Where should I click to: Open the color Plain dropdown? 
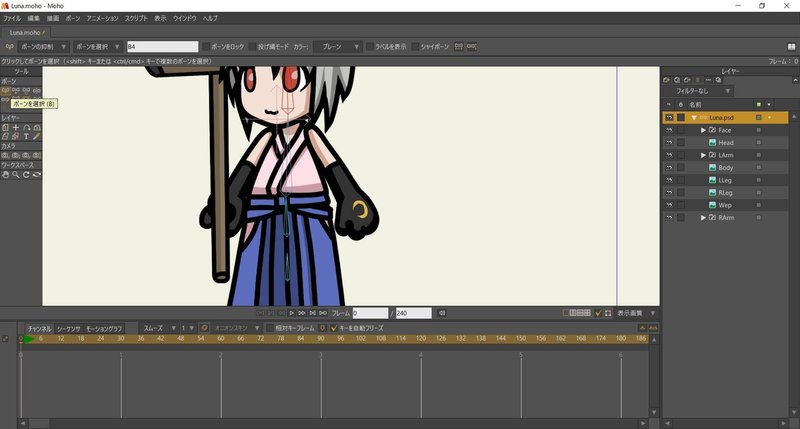(x=337, y=46)
